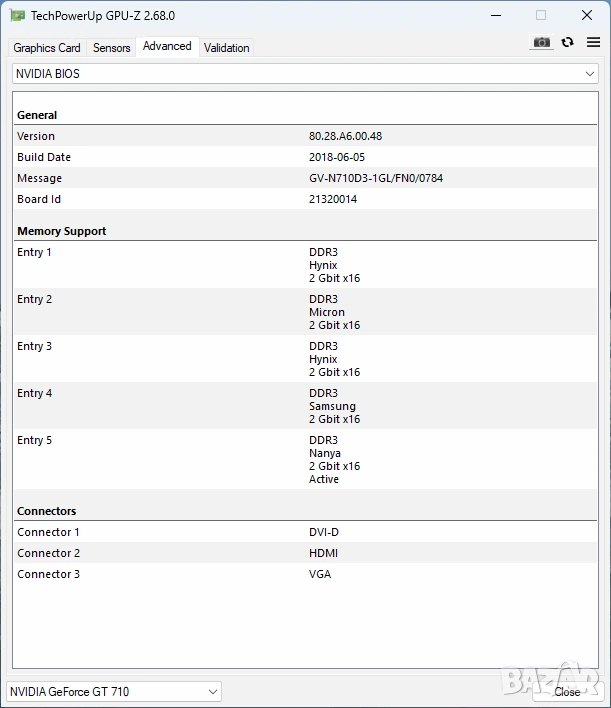Select the Advanced tab
This screenshot has width=611, height=708.
167,47
